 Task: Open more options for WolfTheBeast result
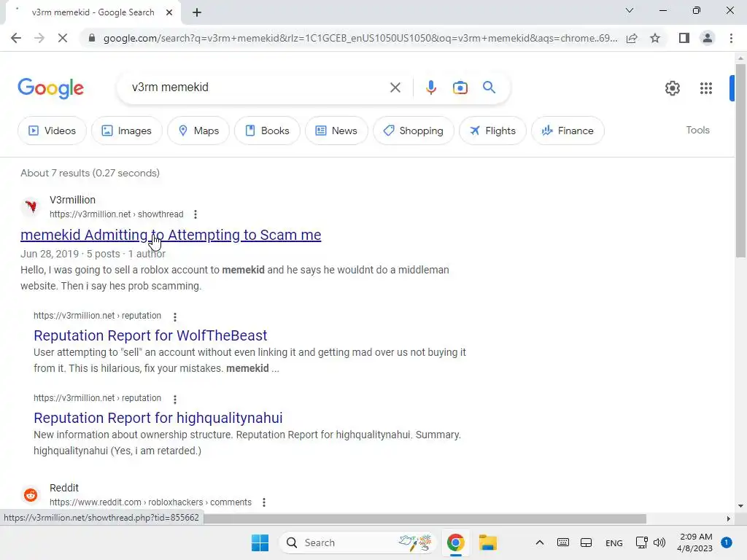tap(175, 316)
